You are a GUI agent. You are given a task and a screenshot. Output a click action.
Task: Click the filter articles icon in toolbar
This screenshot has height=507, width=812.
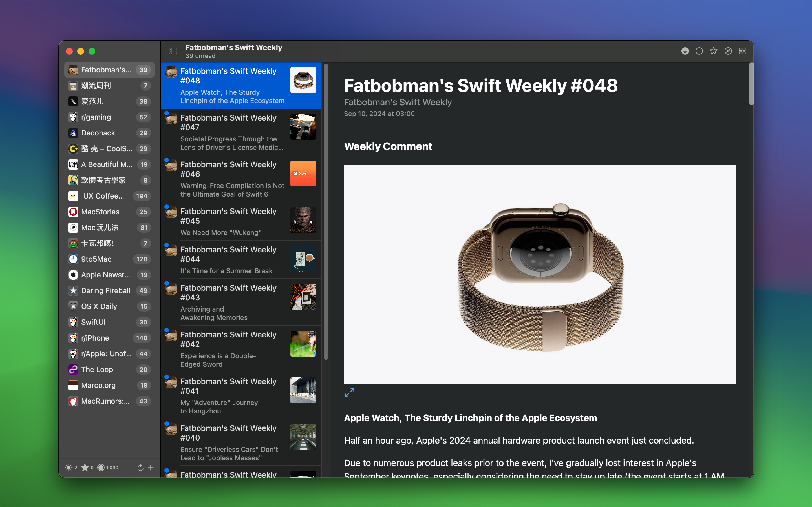point(685,51)
